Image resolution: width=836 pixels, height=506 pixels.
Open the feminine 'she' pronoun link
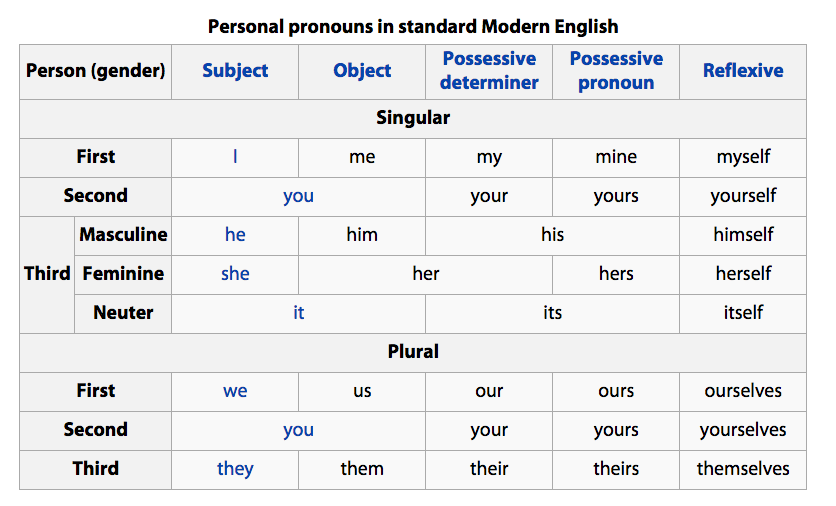tap(235, 274)
